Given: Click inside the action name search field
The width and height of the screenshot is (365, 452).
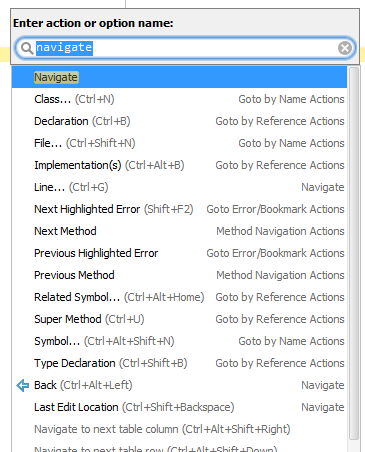Looking at the screenshot, I should point(185,48).
